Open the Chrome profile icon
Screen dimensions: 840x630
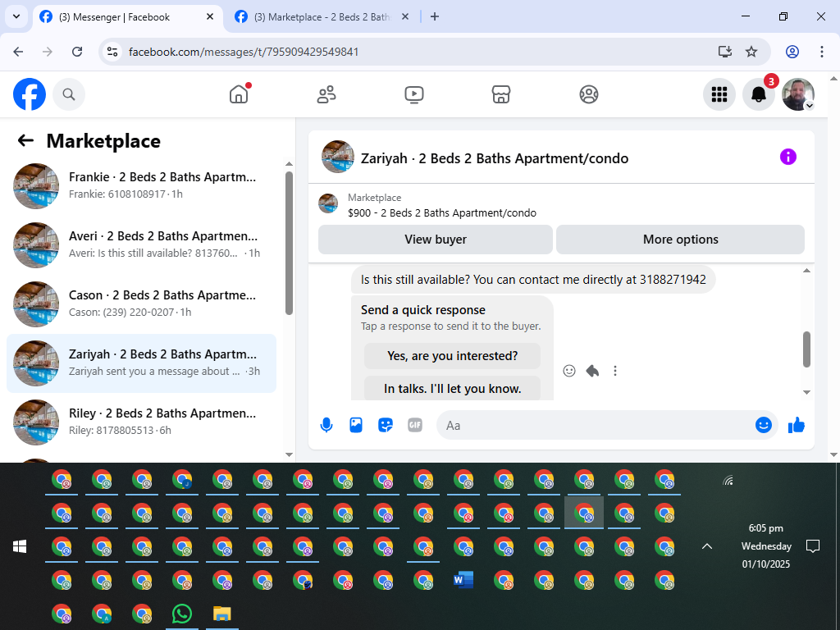pyautogui.click(x=792, y=52)
